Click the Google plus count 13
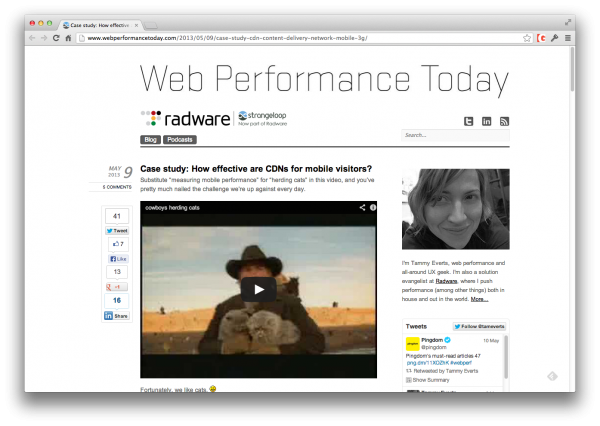Viewport: 600px width, 426px height. click(x=117, y=272)
